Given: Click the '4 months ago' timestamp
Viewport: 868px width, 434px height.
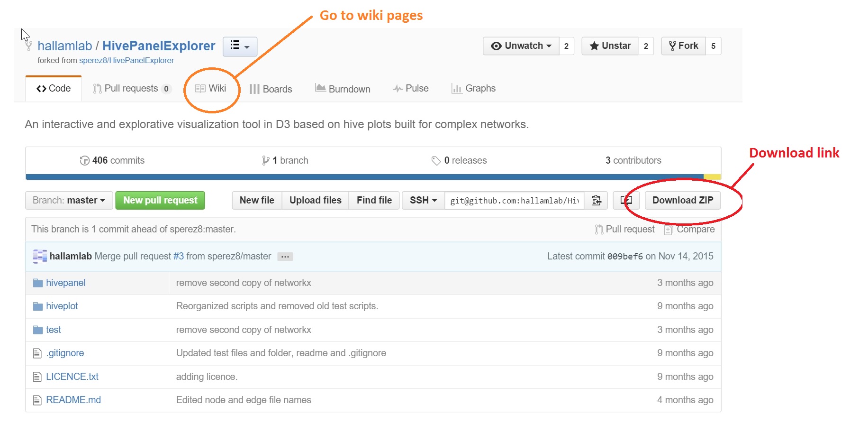Looking at the screenshot, I should click(685, 400).
